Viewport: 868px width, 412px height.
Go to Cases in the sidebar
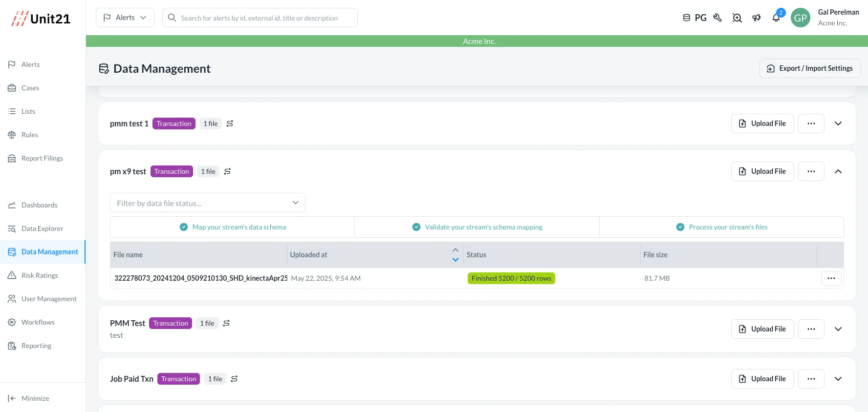point(43,88)
